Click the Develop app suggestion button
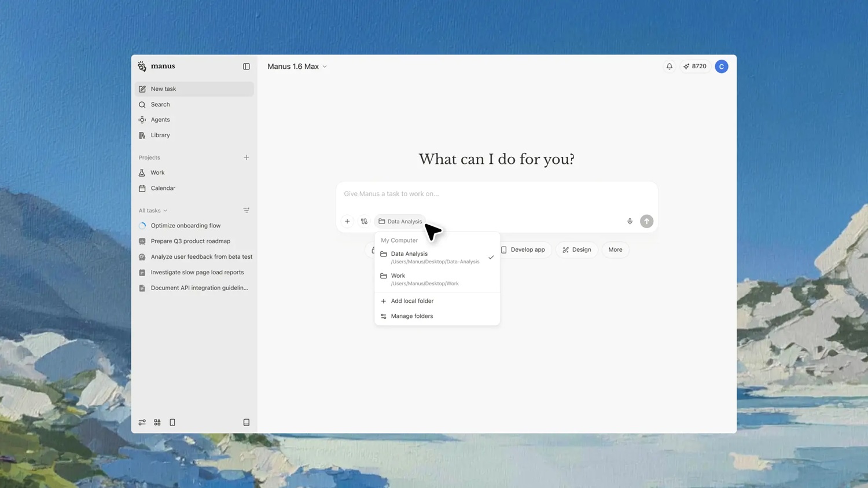 click(x=523, y=249)
